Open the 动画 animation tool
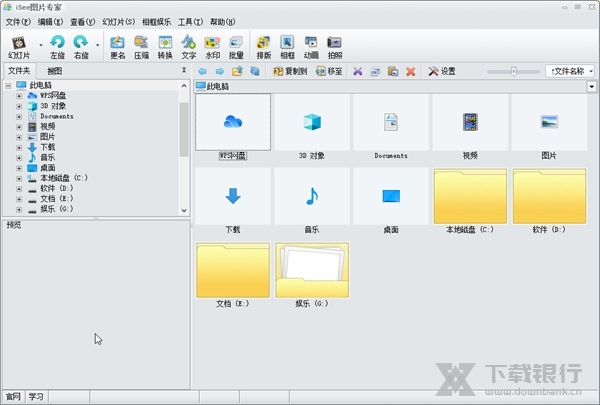This screenshot has width=600, height=405. (311, 47)
